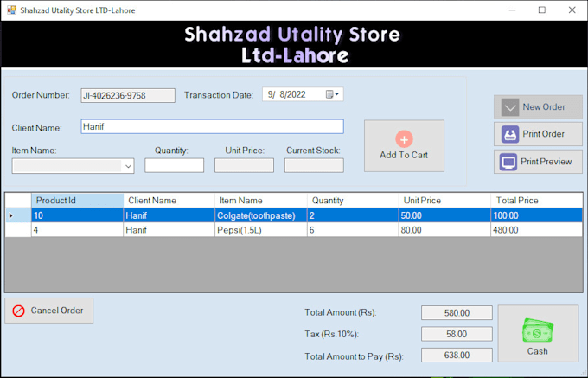This screenshot has height=378, width=588.
Task: Click the green cash money icon
Action: (x=537, y=330)
